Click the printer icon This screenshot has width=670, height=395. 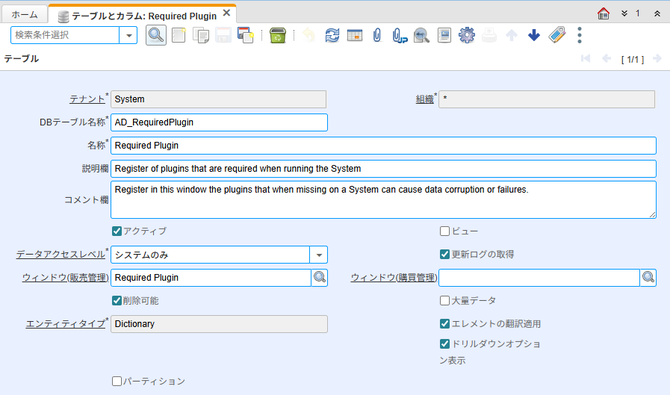[x=489, y=35]
